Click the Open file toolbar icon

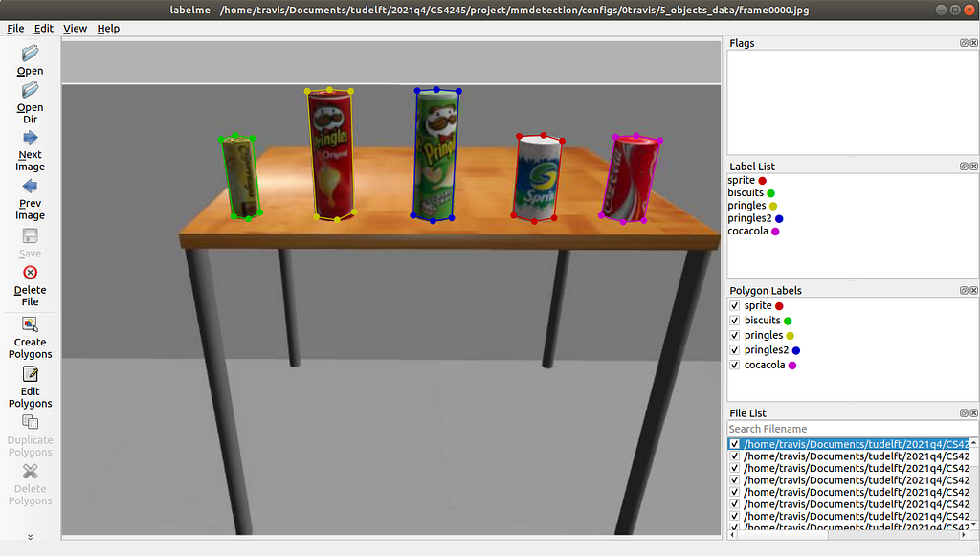pos(30,54)
